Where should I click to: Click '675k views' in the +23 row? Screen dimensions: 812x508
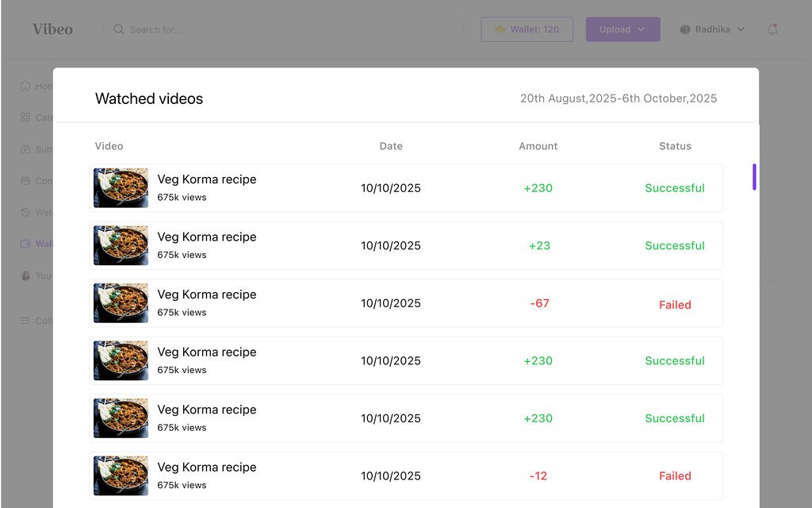(182, 255)
